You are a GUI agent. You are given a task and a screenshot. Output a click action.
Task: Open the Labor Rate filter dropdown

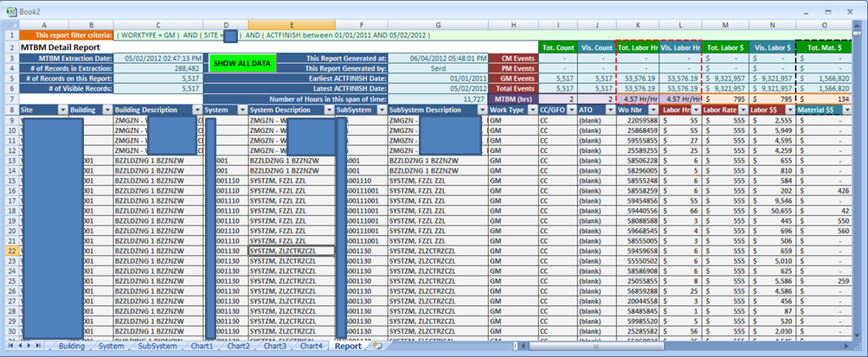tap(743, 110)
